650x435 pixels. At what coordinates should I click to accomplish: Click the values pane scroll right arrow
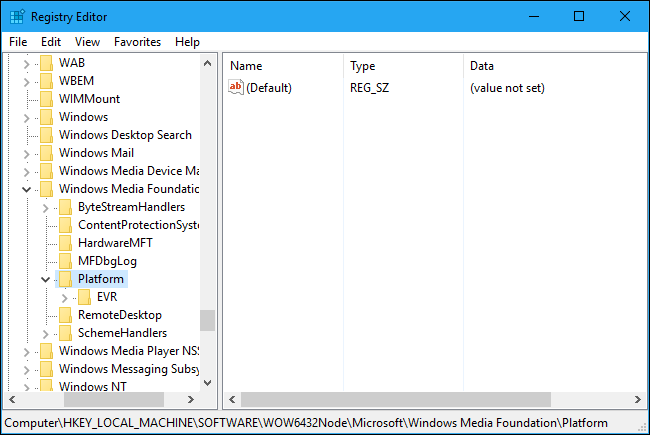[x=638, y=399]
